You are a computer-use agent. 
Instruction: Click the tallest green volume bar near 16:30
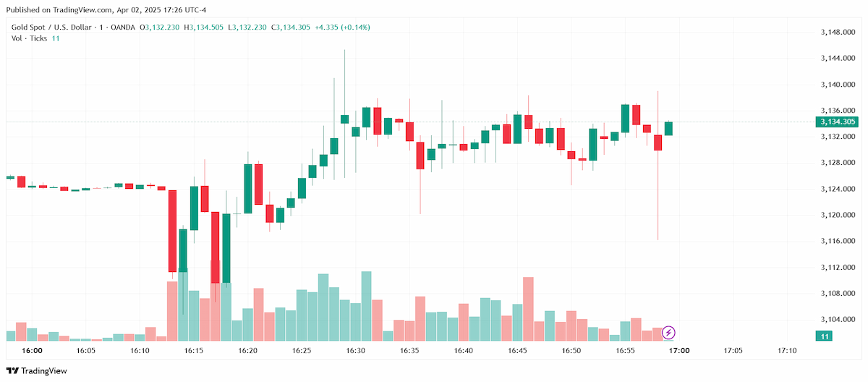click(366, 306)
